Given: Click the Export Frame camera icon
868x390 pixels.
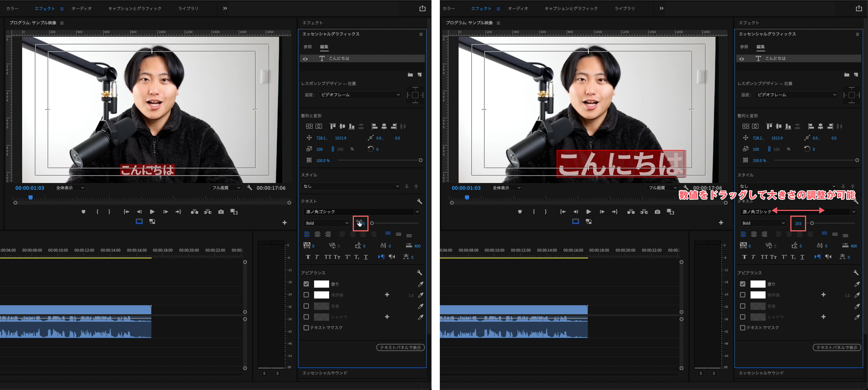Looking at the screenshot, I should tap(221, 211).
